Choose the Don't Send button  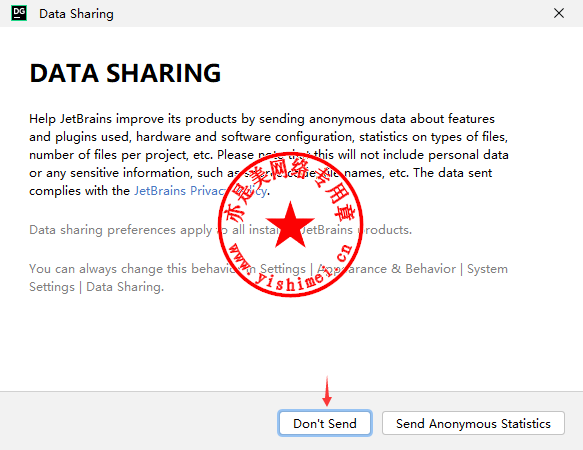[325, 423]
